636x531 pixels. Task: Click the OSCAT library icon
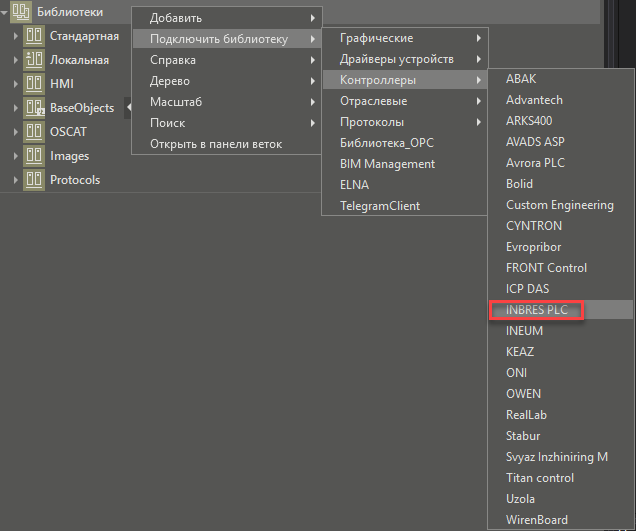[x=34, y=132]
